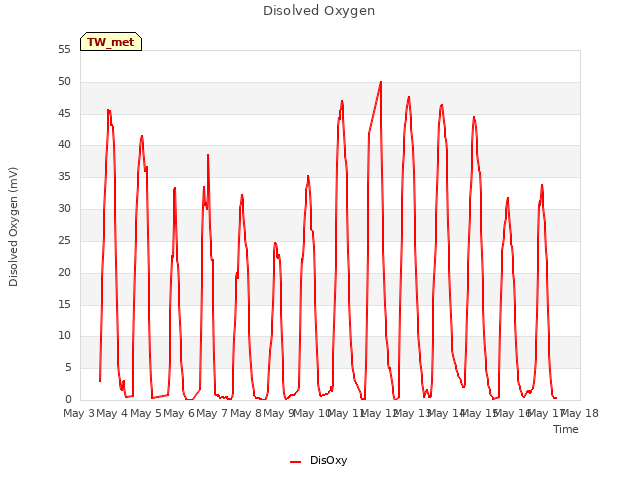Click the first peak near 45 on May 4
The height and width of the screenshot is (480, 640).
(x=108, y=110)
